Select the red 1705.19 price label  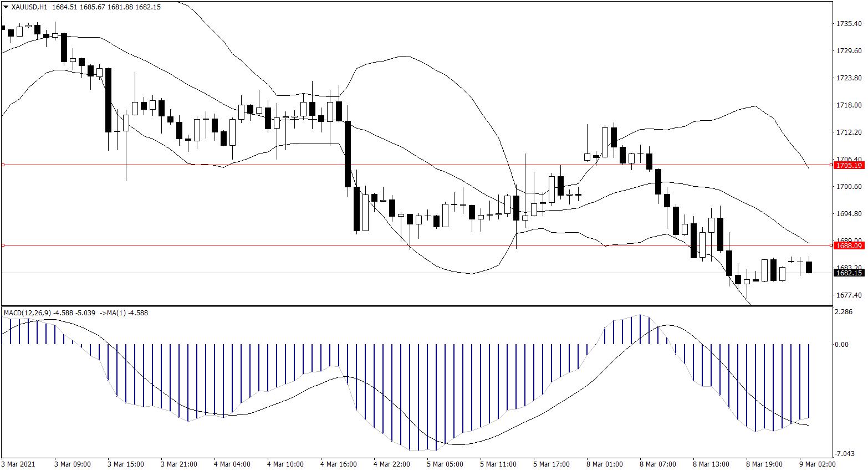(x=849, y=165)
